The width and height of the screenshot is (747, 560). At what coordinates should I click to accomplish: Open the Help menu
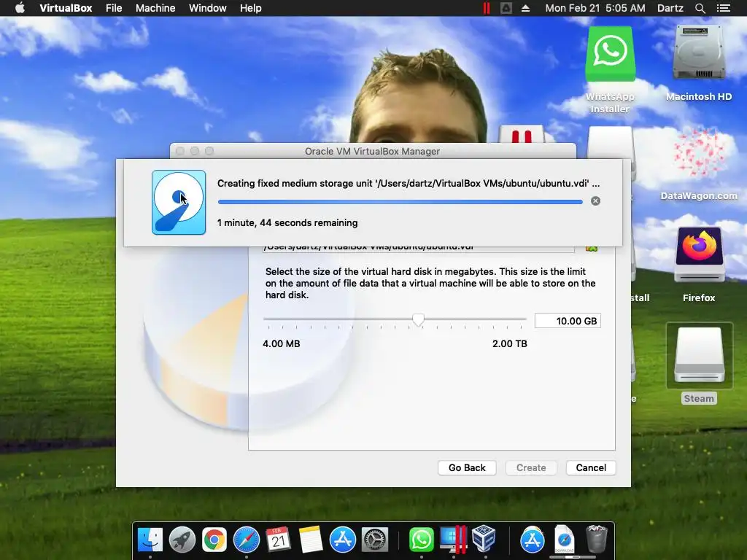click(251, 8)
